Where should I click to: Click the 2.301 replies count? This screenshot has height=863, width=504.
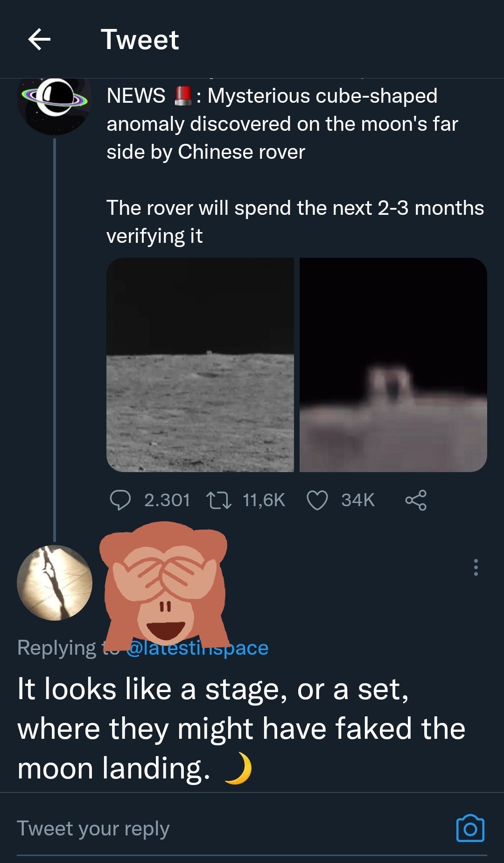[167, 500]
